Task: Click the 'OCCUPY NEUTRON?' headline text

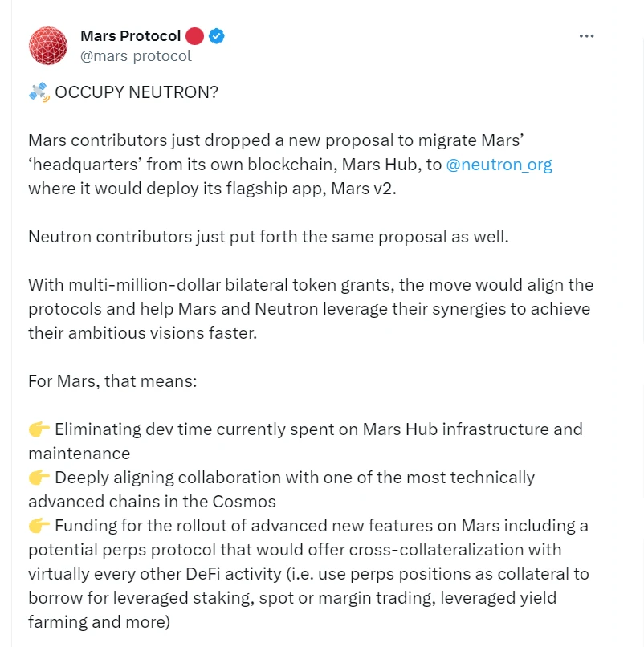Action: click(137, 92)
